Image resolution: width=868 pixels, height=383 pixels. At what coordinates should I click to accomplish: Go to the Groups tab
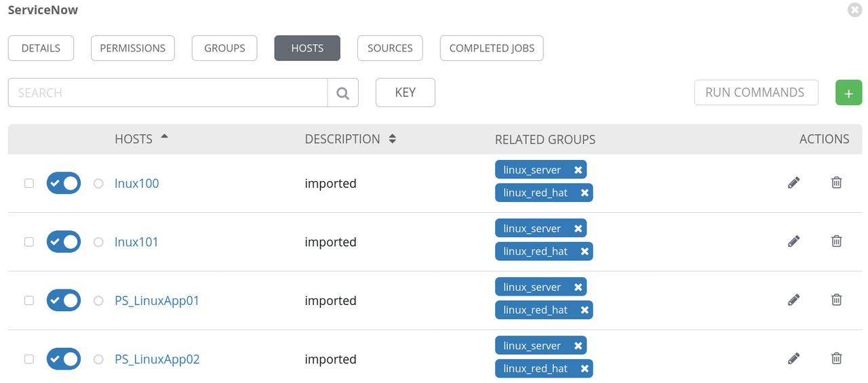pos(224,48)
